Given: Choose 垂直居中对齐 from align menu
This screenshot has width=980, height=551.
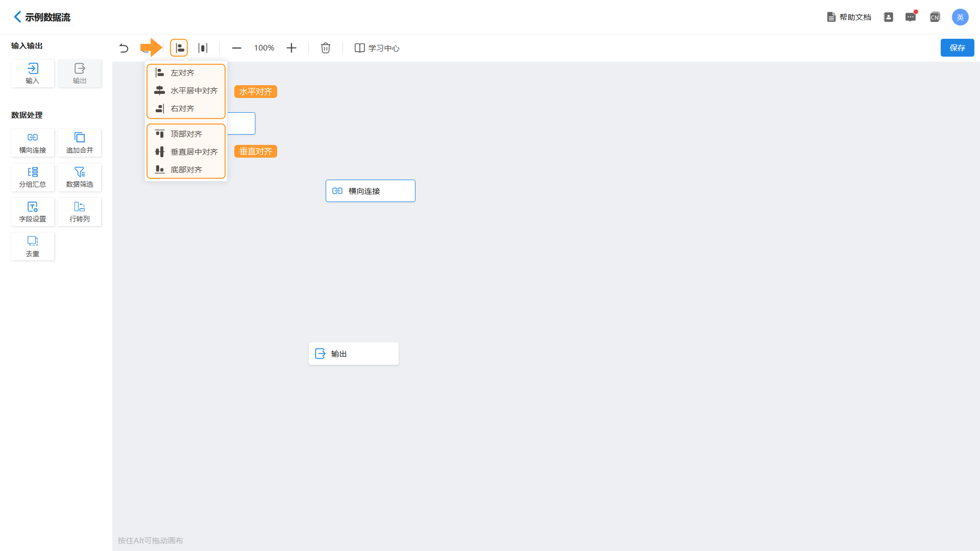Looking at the screenshot, I should coord(186,152).
